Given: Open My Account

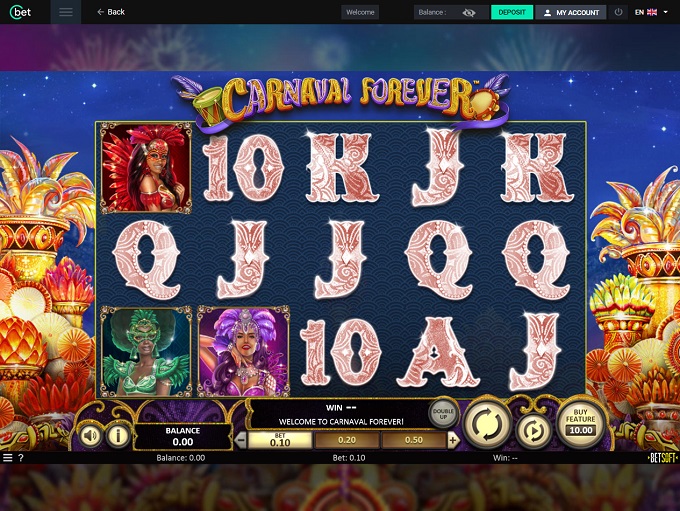Looking at the screenshot, I should click(x=572, y=12).
